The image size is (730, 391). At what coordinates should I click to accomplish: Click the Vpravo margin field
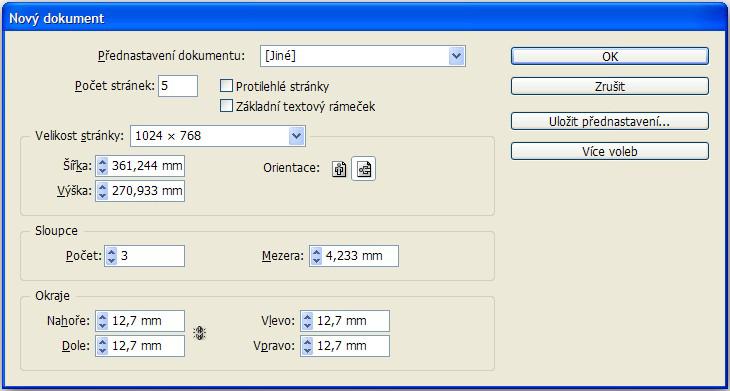tap(352, 346)
